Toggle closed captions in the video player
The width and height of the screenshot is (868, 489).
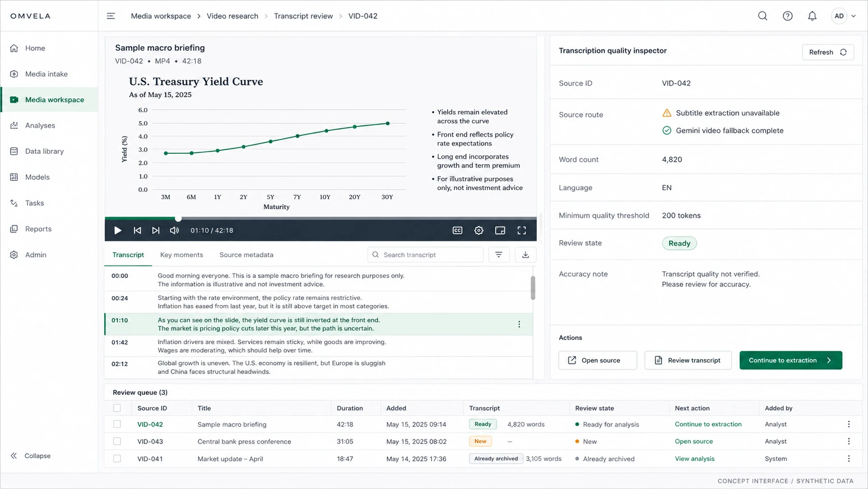pyautogui.click(x=457, y=230)
